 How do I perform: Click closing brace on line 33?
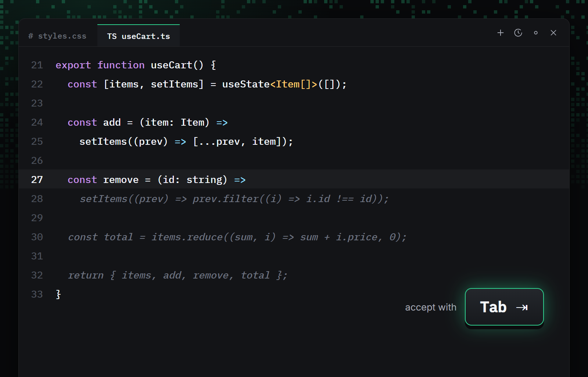pos(58,294)
